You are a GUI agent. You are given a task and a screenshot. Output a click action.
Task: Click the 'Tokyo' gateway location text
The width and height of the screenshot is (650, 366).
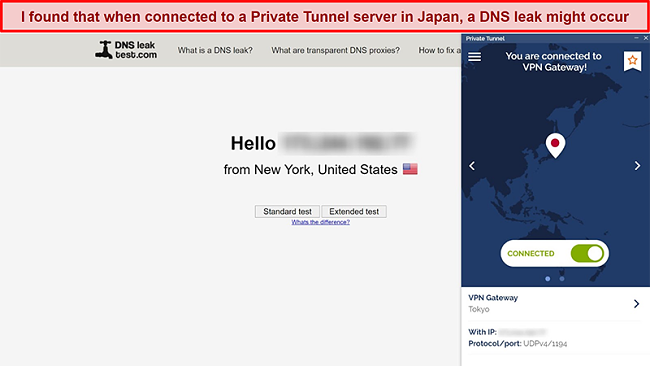(x=479, y=309)
